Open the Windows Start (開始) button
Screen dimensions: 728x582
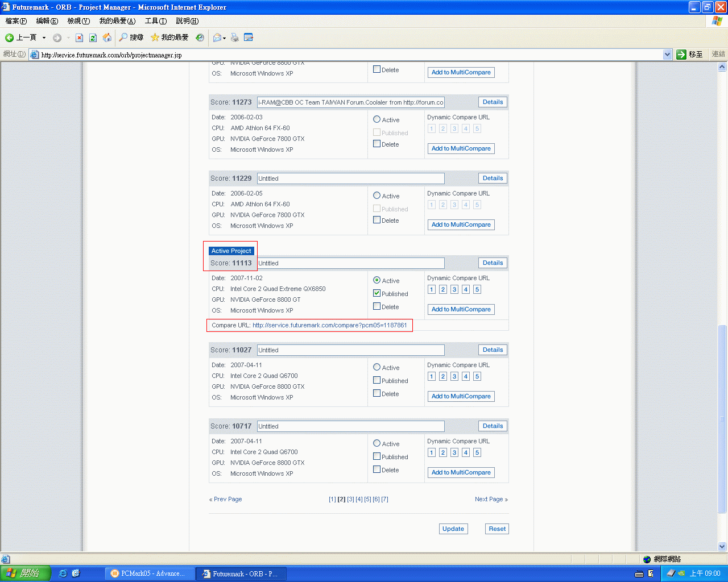26,573
